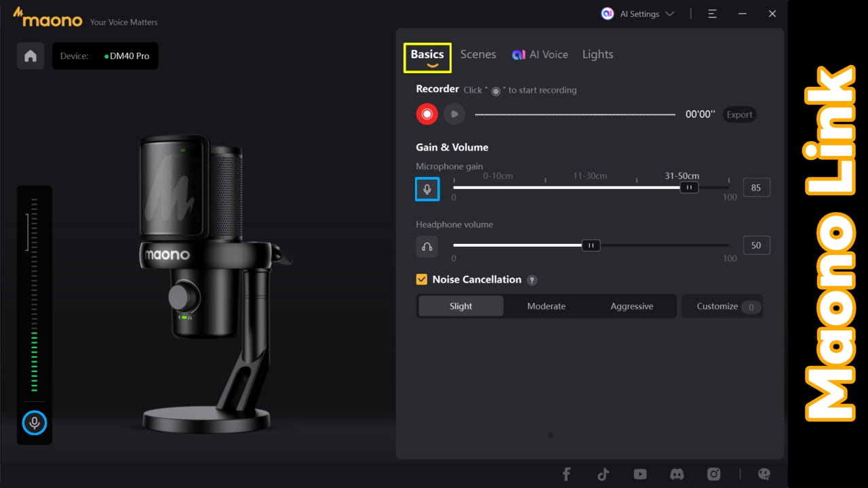The width and height of the screenshot is (868, 488).
Task: Open the feedback smiley face icon
Action: coord(764,474)
